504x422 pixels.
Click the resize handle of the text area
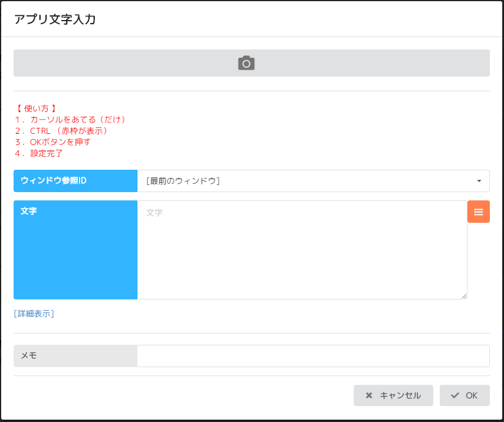pyautogui.click(x=465, y=296)
